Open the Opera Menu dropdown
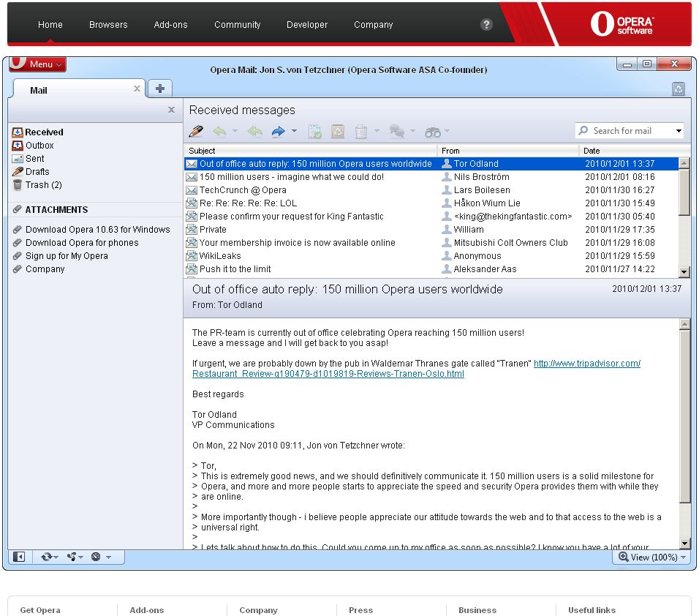 (38, 64)
